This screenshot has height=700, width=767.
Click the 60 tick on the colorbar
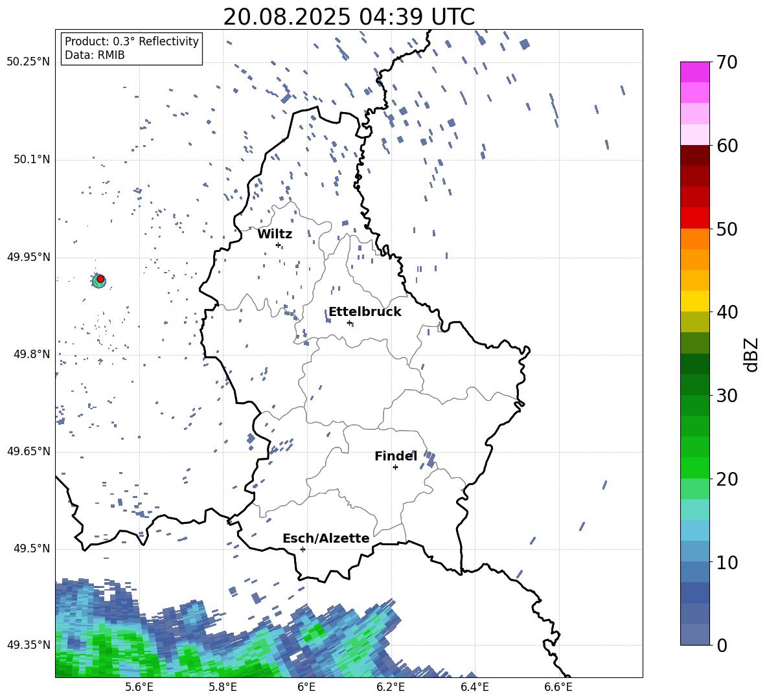[727, 146]
